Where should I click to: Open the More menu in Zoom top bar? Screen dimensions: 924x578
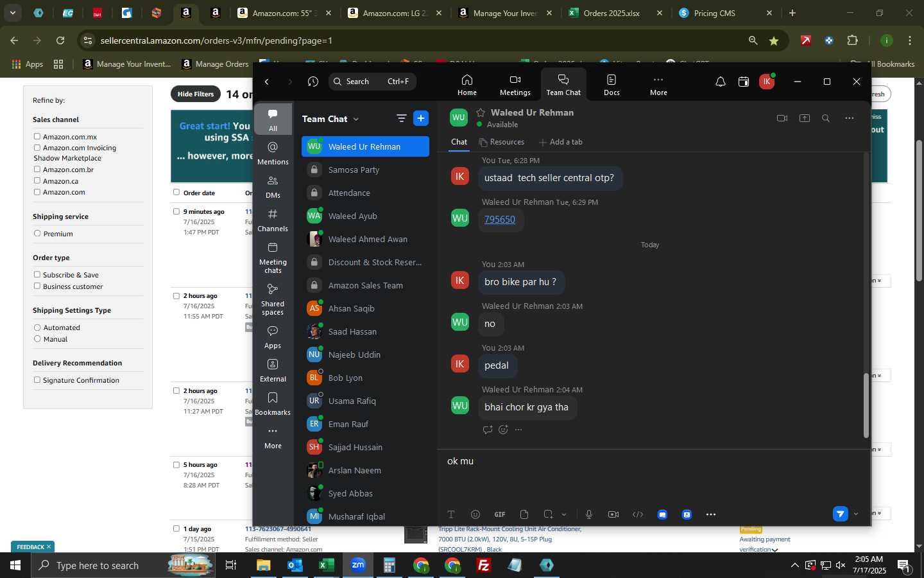(x=658, y=85)
